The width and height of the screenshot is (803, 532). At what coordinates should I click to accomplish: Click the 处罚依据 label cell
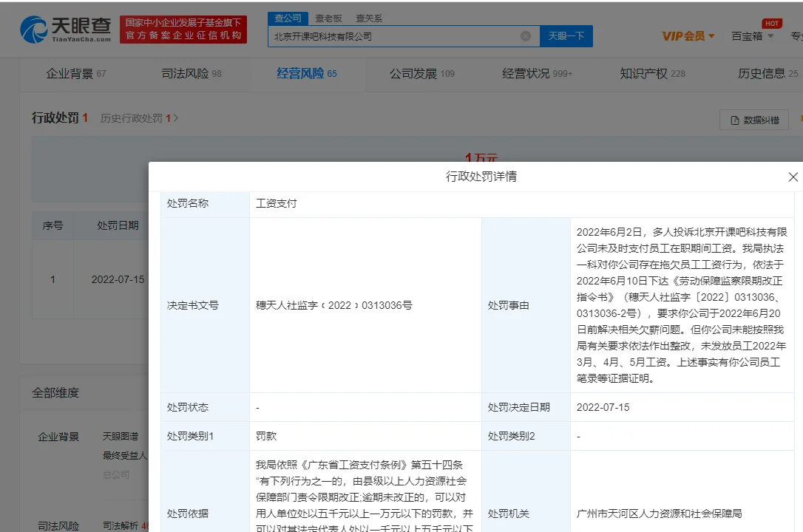205,514
